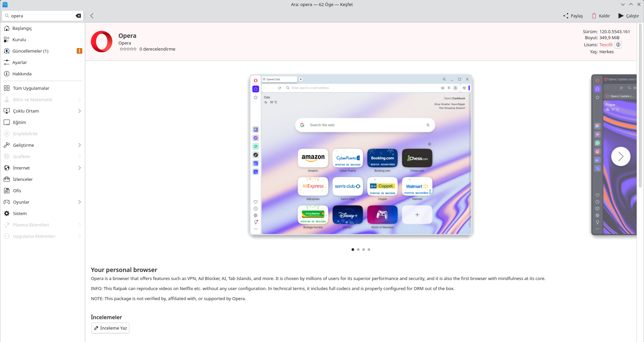Click into the opera search field
Viewport: 644px width, 342px height.
[x=43, y=16]
